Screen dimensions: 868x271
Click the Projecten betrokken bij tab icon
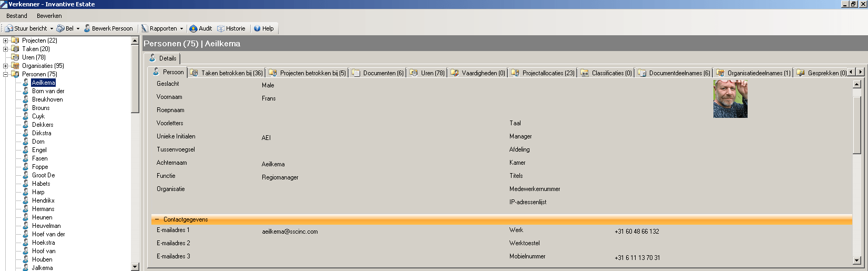(x=273, y=73)
